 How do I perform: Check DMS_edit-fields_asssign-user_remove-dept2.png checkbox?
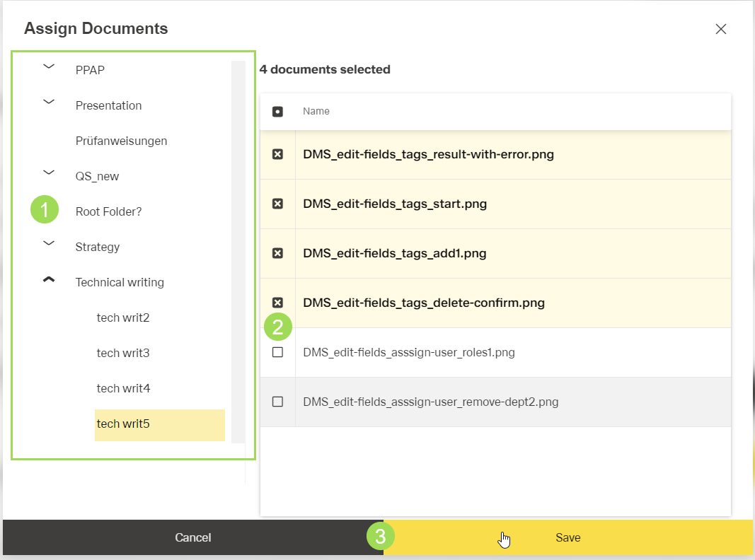(277, 402)
